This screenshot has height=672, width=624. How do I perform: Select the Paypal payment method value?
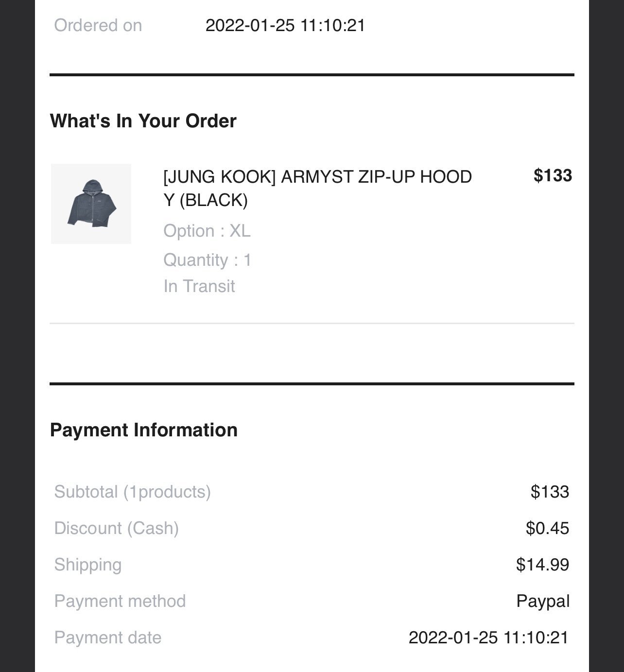tap(543, 601)
